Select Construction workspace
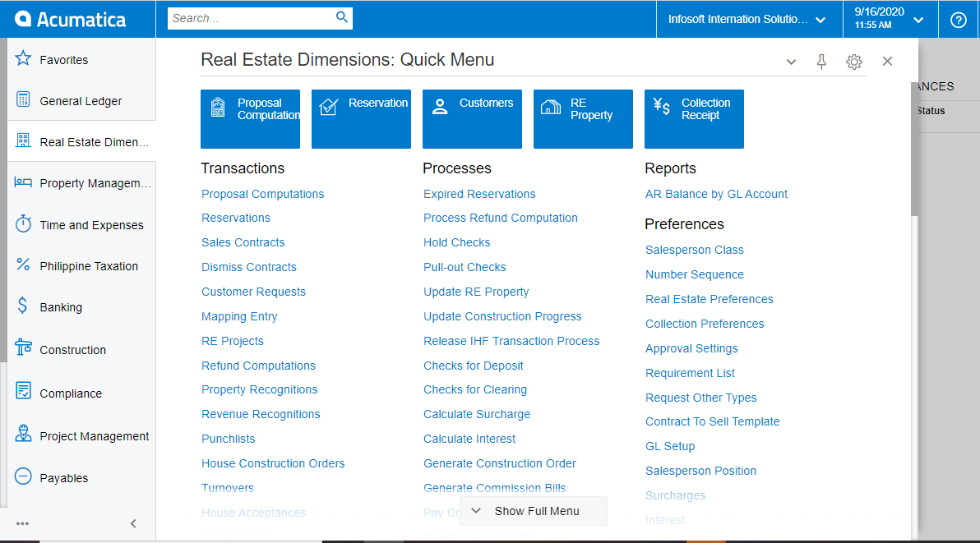This screenshot has height=543, width=980. pos(72,350)
